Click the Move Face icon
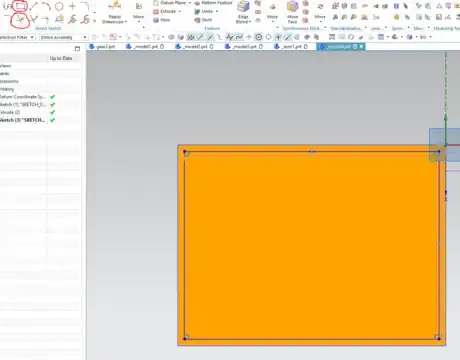Image resolution: width=460 pixels, height=360 pixels. click(x=292, y=7)
